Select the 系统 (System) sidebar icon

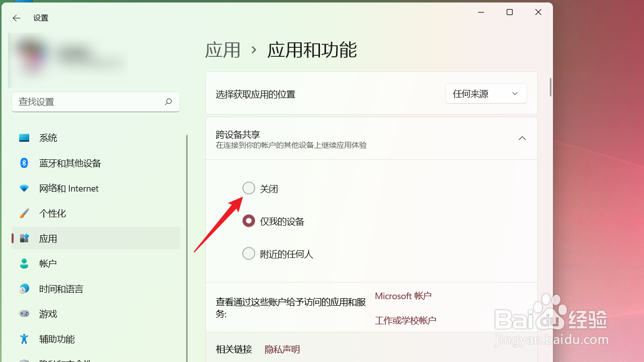click(x=24, y=137)
